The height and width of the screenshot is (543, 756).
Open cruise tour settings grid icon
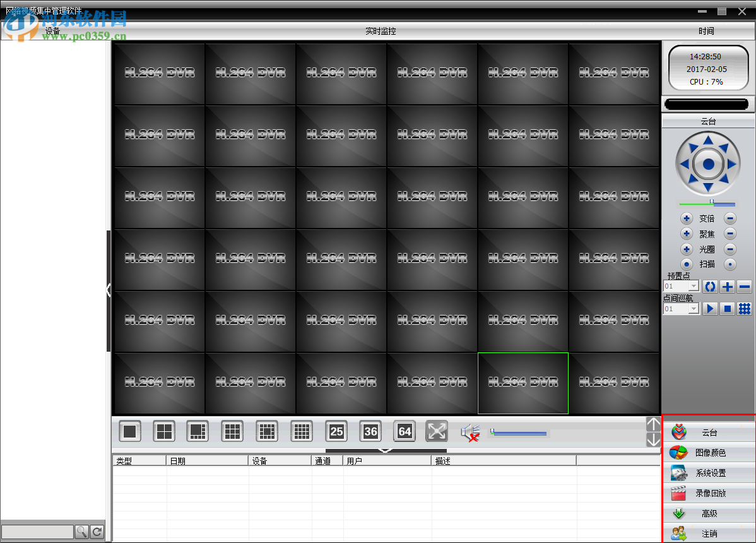click(745, 309)
